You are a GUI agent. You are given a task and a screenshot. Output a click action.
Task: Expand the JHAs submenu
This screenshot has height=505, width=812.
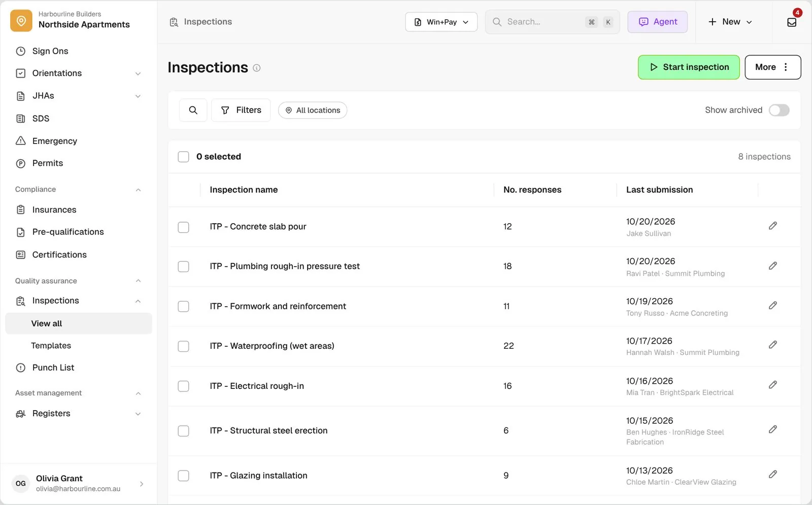coord(138,96)
